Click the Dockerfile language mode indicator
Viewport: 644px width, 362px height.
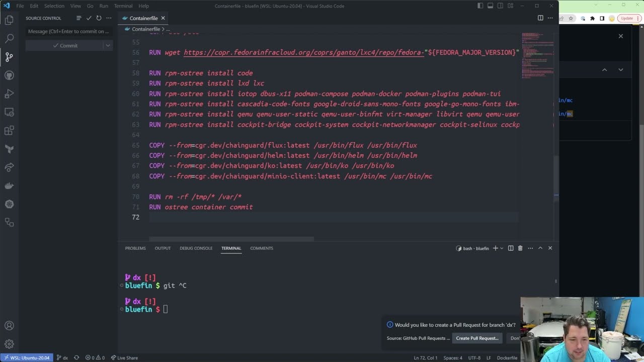tap(507, 357)
